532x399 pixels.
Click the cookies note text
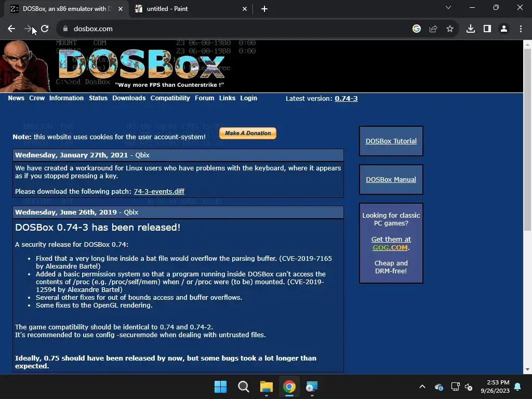(109, 137)
